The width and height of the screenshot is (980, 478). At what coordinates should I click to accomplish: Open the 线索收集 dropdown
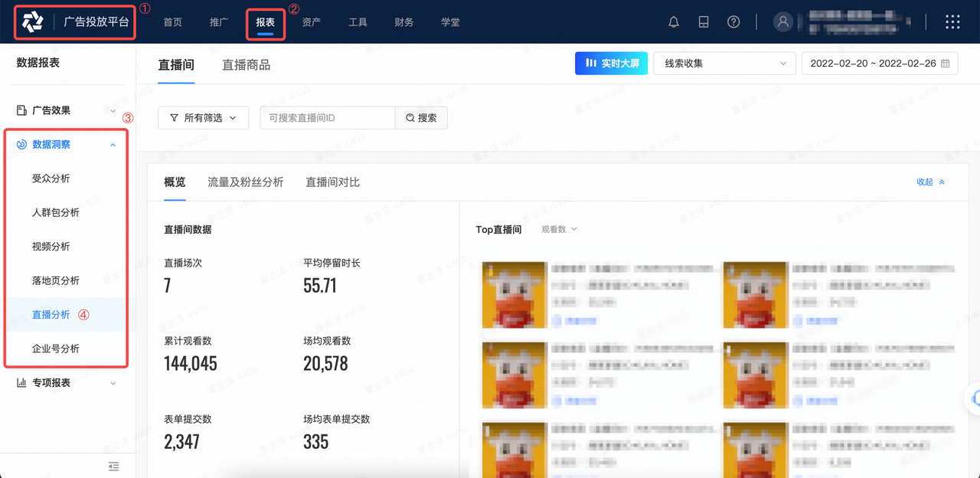coord(723,64)
